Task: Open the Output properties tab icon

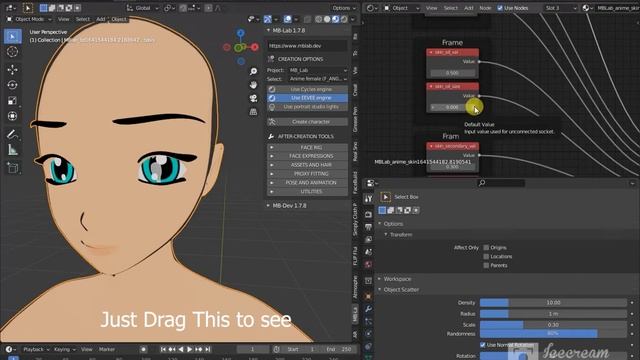Action: pyautogui.click(x=368, y=227)
